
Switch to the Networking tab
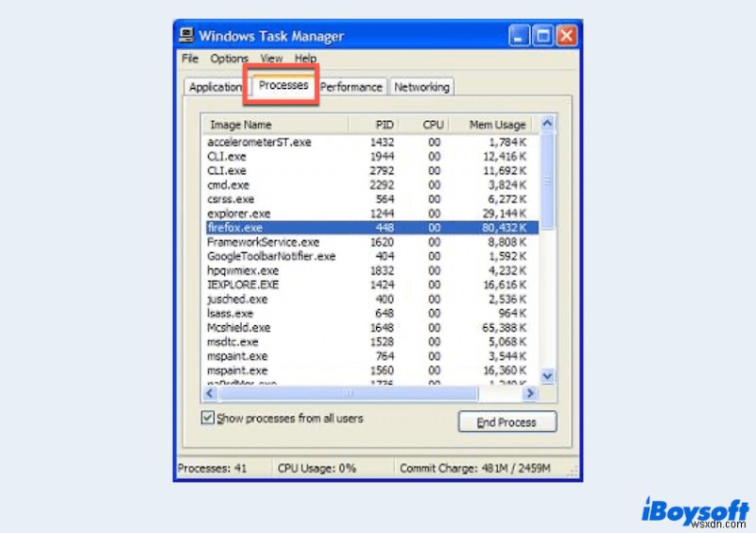tap(421, 87)
